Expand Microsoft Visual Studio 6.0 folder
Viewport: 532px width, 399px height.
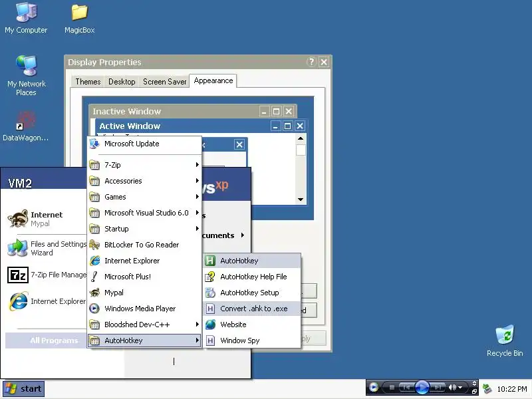[144, 213]
